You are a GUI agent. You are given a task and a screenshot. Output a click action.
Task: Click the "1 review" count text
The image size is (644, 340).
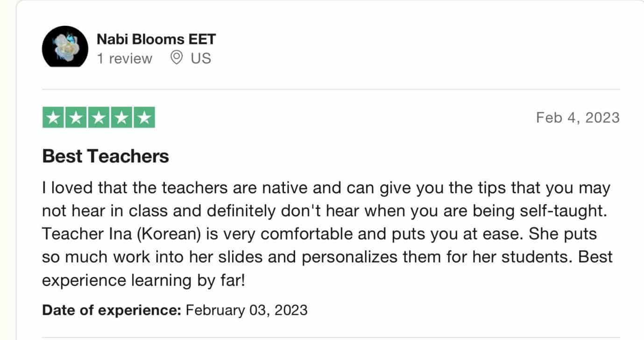pos(124,58)
